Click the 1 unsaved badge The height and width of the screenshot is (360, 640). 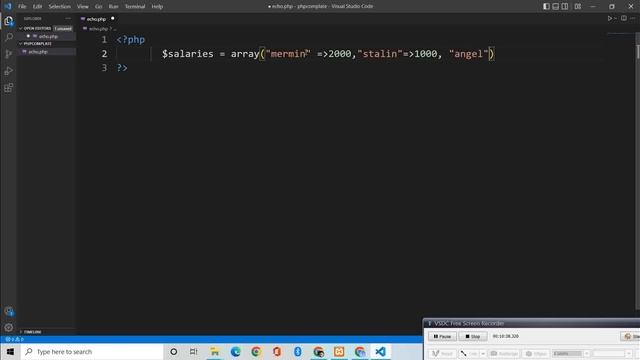click(x=63, y=29)
